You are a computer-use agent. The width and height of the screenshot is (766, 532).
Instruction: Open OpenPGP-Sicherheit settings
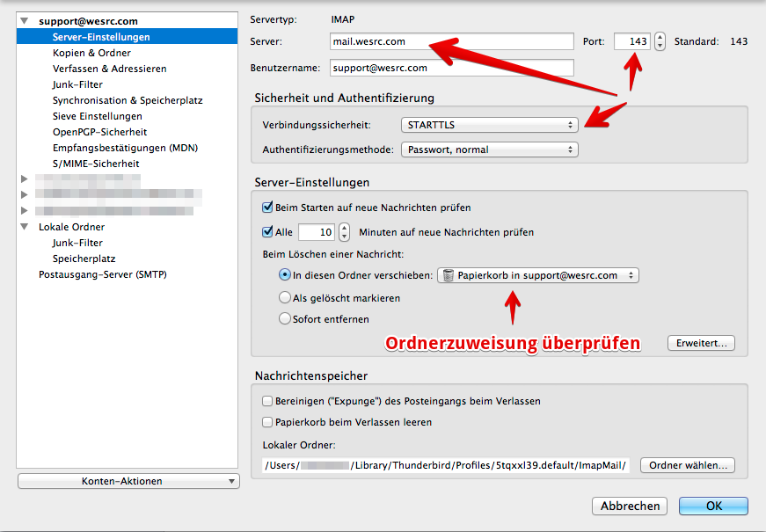click(x=99, y=132)
